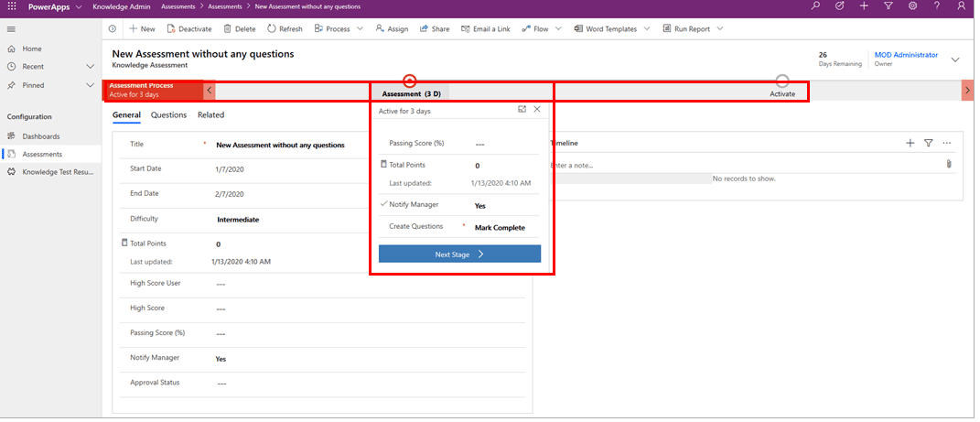Open the settings gear
Viewport: 980px width, 422px height.
coord(912,6)
